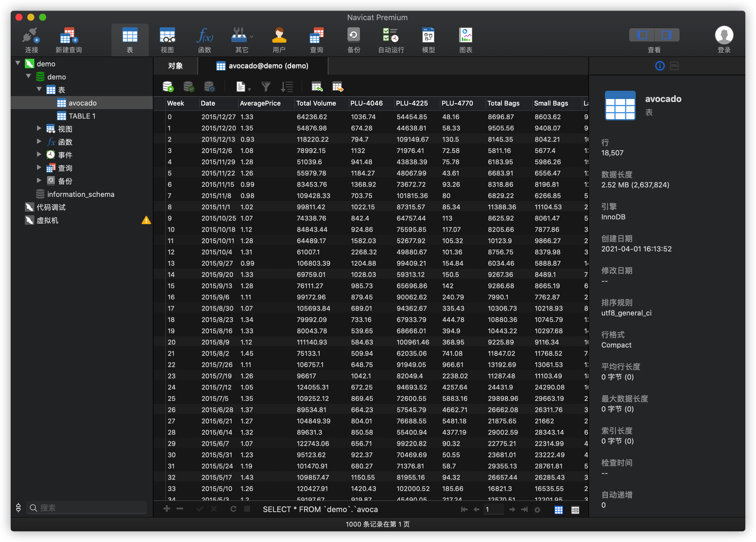Switch to the Objects (对象) tab
Screen dimensions: 756x542
coord(175,66)
